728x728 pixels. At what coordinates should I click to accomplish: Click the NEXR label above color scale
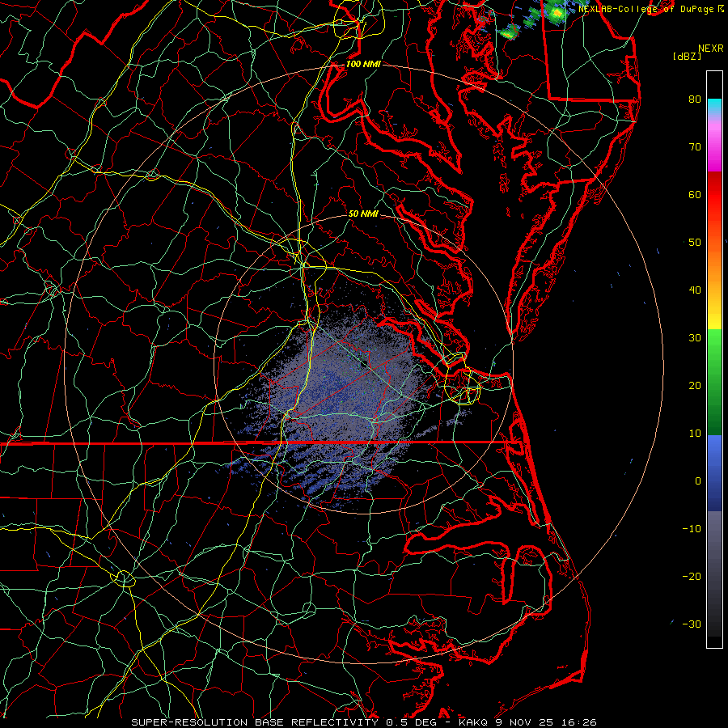point(711,49)
